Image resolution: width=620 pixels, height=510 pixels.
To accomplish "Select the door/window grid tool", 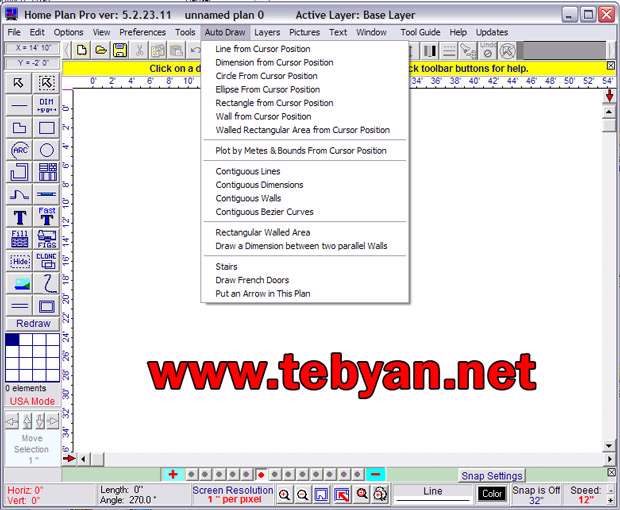I will tap(46, 172).
